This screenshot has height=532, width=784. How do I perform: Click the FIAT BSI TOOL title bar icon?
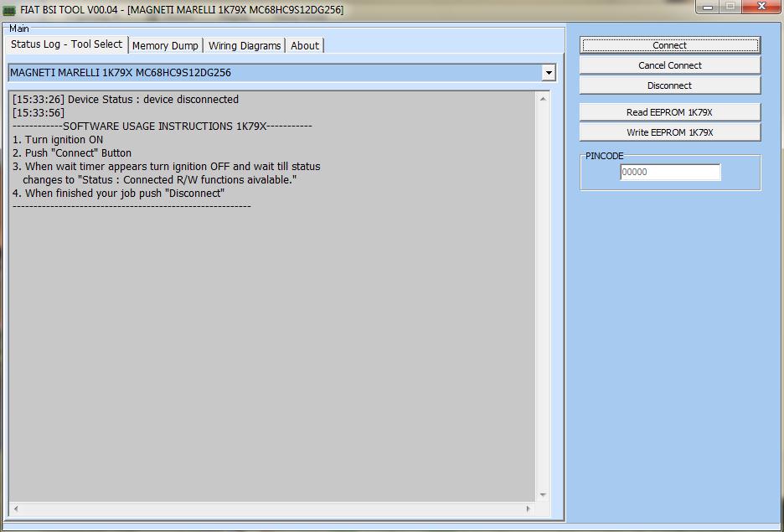point(9,10)
